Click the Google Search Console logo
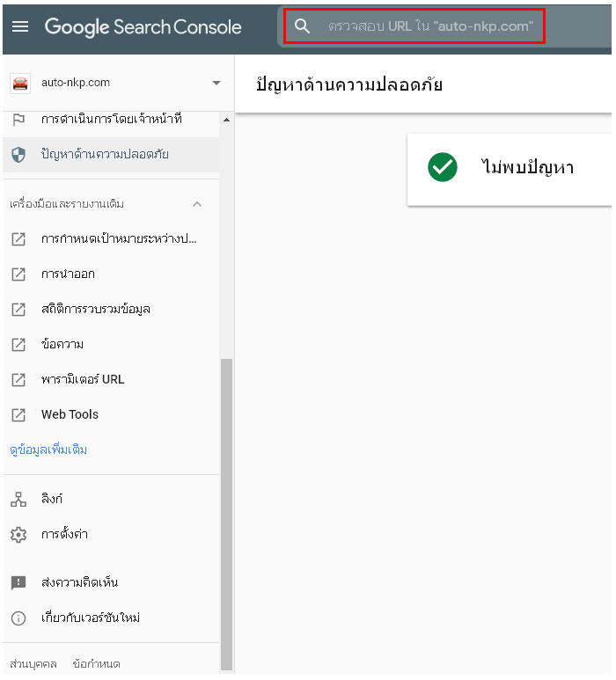Viewport: 616px width, 680px height. [143, 27]
